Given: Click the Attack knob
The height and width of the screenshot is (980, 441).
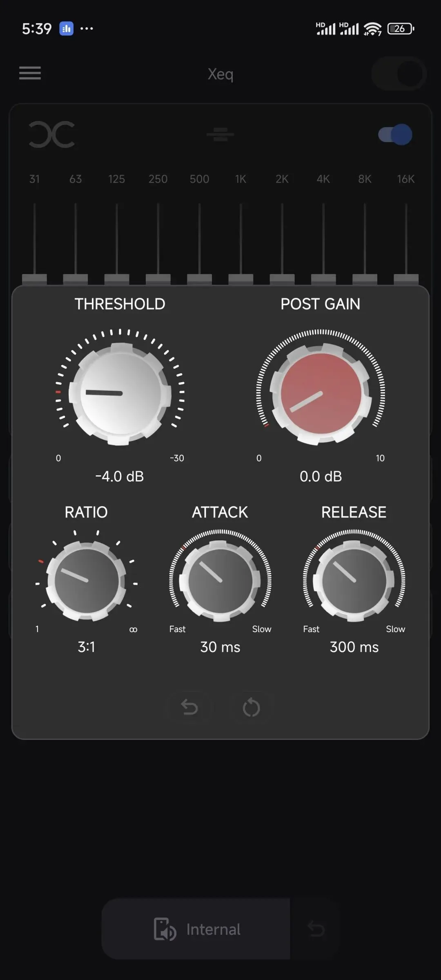Looking at the screenshot, I should [x=220, y=581].
